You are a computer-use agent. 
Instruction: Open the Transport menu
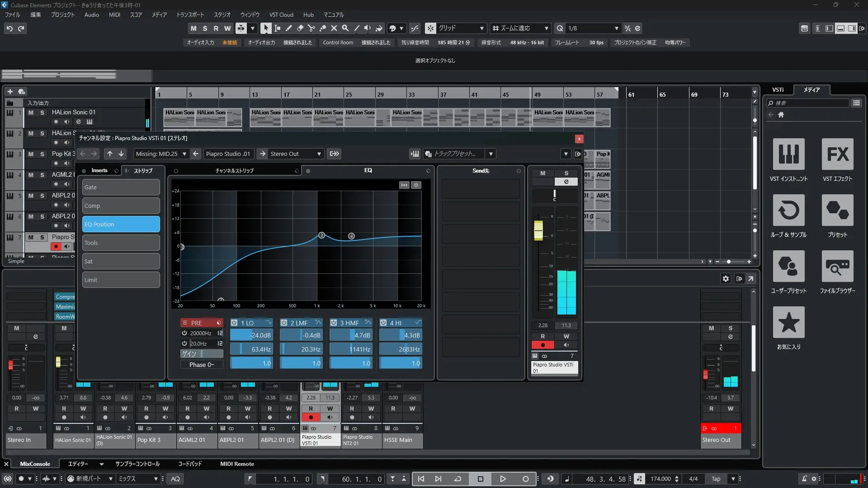pyautogui.click(x=190, y=14)
